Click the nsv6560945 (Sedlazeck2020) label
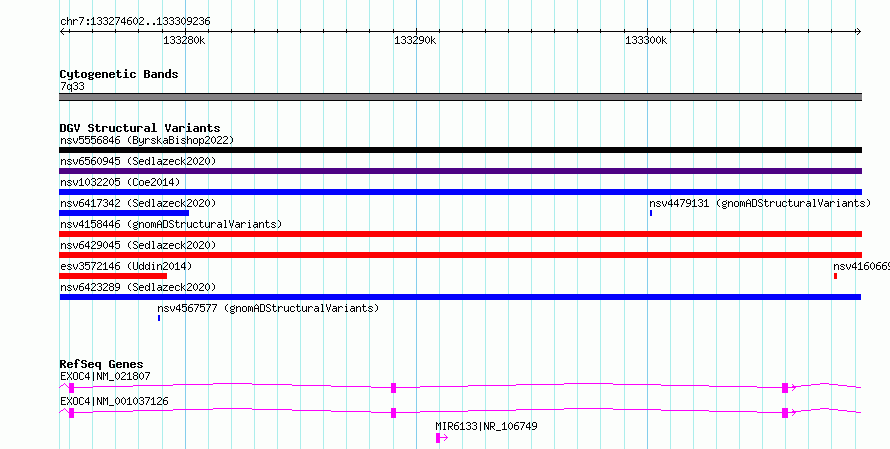Screen dimensions: 890x449 (138, 161)
